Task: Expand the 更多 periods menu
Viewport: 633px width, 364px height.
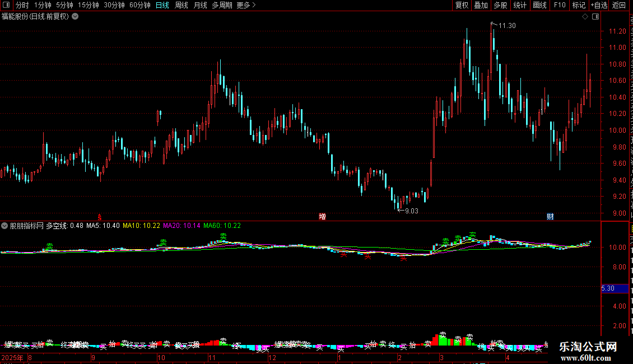Action: pos(246,5)
